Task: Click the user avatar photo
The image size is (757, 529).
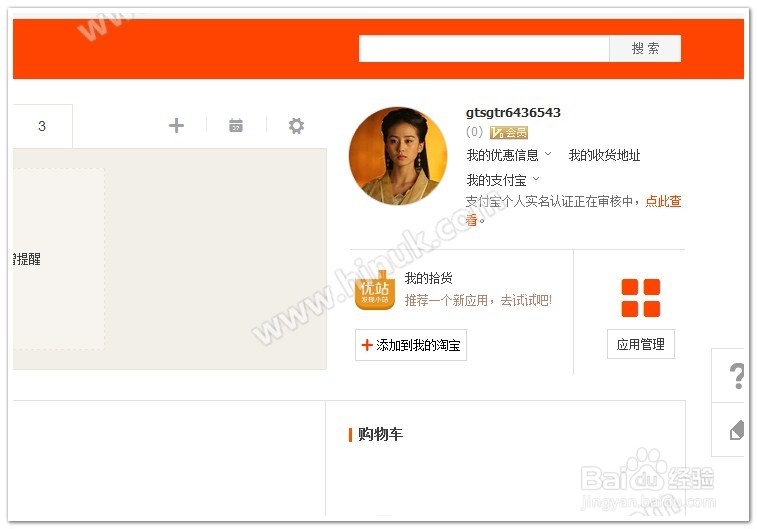Action: coord(398,156)
